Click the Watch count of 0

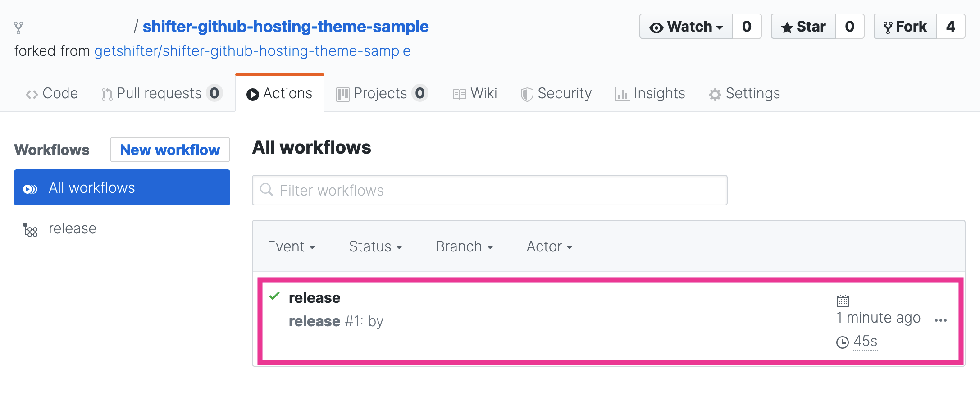747,27
